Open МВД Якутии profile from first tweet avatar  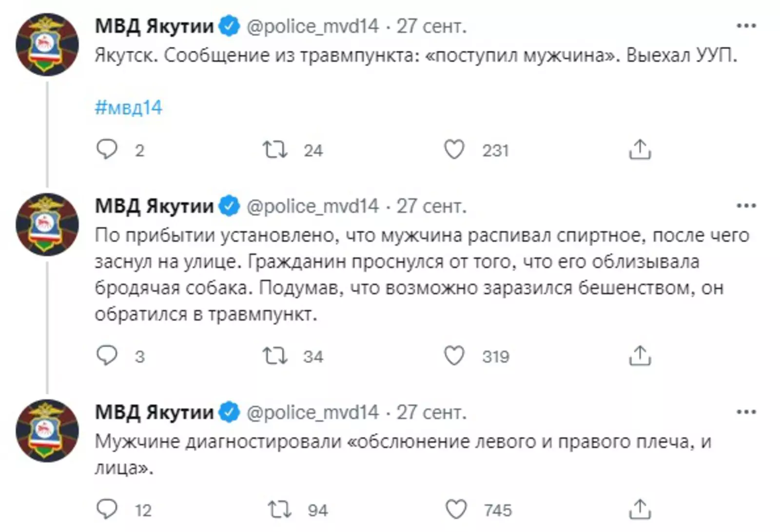coord(47,45)
